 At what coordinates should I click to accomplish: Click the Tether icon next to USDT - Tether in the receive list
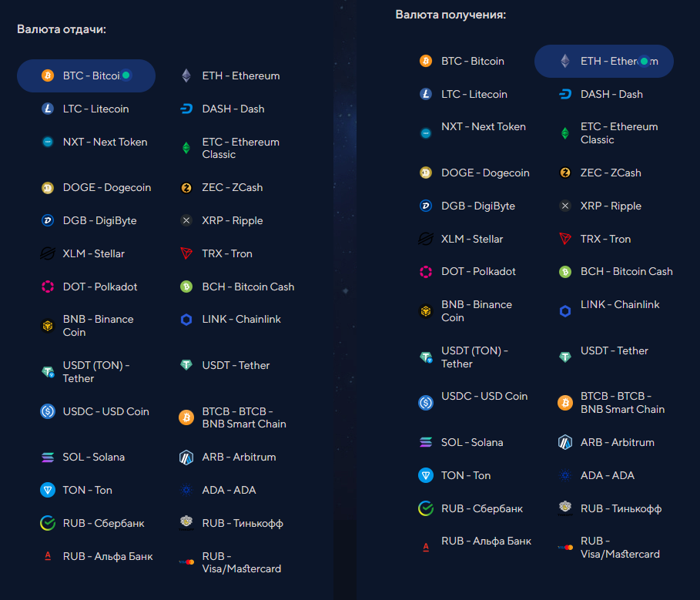pyautogui.click(x=565, y=357)
